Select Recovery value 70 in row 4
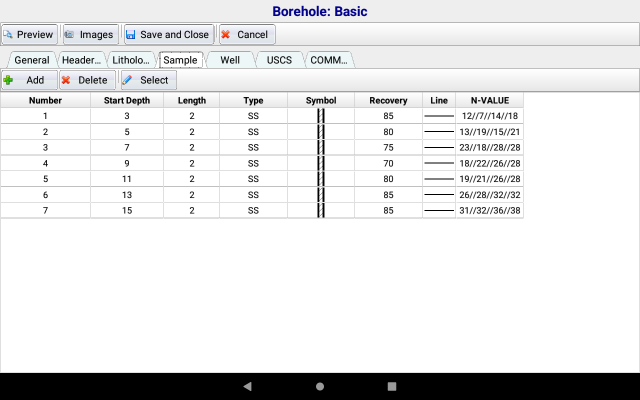Image resolution: width=640 pixels, height=400 pixels. [388, 163]
